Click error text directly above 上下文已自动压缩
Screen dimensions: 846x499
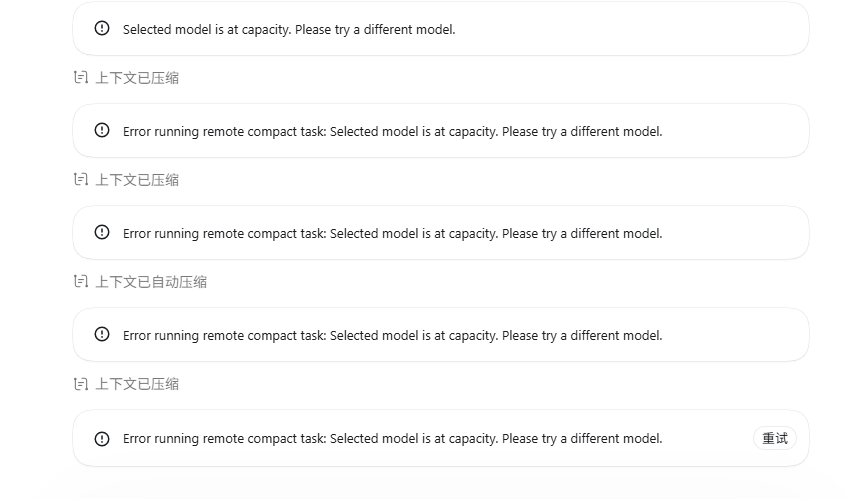click(x=392, y=234)
